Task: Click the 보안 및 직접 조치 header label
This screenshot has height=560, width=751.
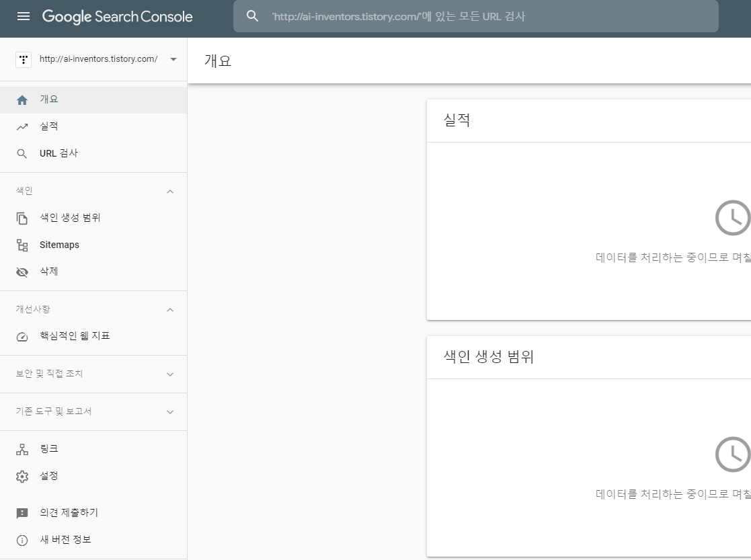Action: (x=49, y=374)
